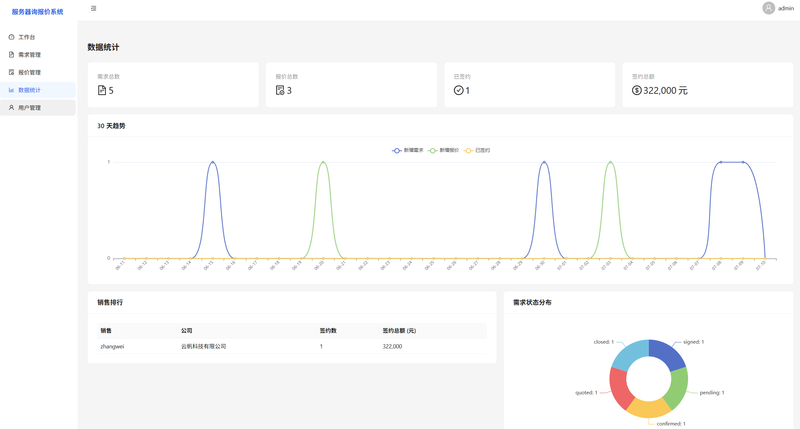Screen dimensions: 800x429
Task: Select the red quoted pie slice
Action: (619, 387)
